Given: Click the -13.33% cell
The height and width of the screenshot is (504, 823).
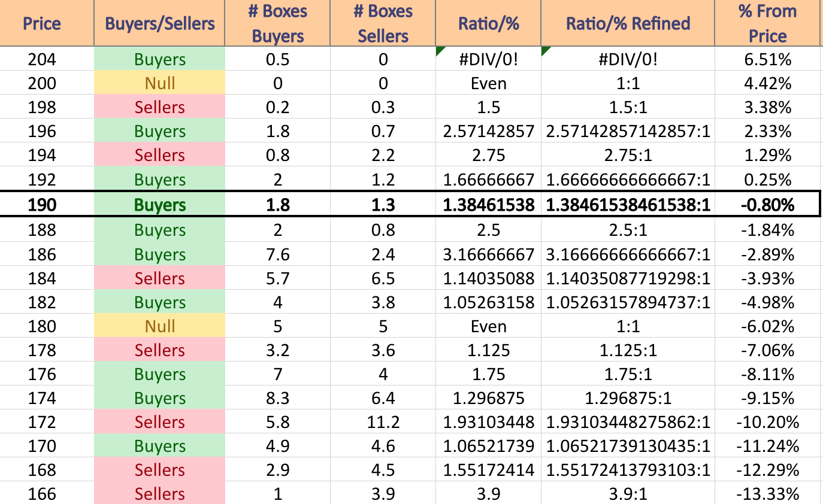Looking at the screenshot, I should tap(767, 493).
